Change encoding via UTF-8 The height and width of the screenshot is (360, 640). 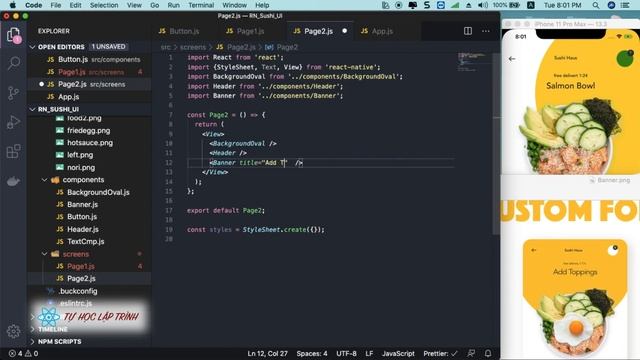click(346, 353)
